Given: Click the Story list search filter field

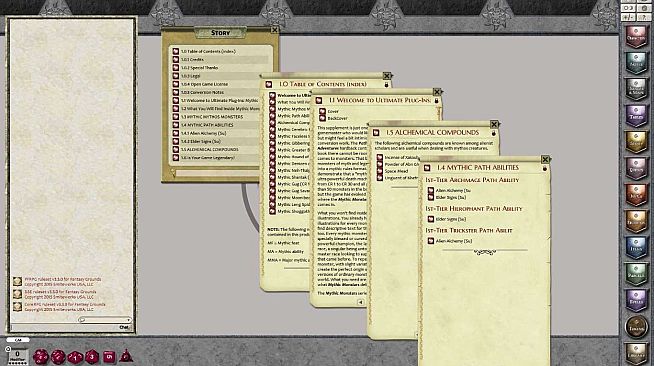Looking at the screenshot, I should pos(217,172).
